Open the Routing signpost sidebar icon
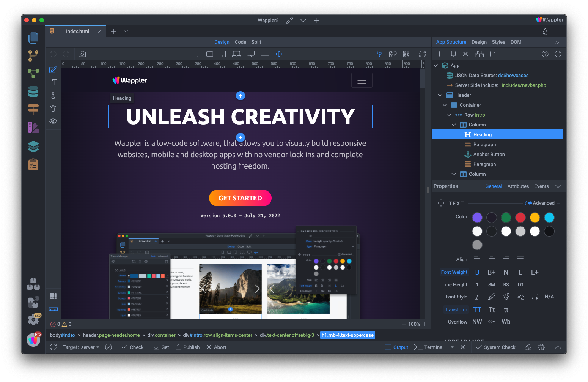The height and width of the screenshot is (382, 588). pyautogui.click(x=33, y=109)
